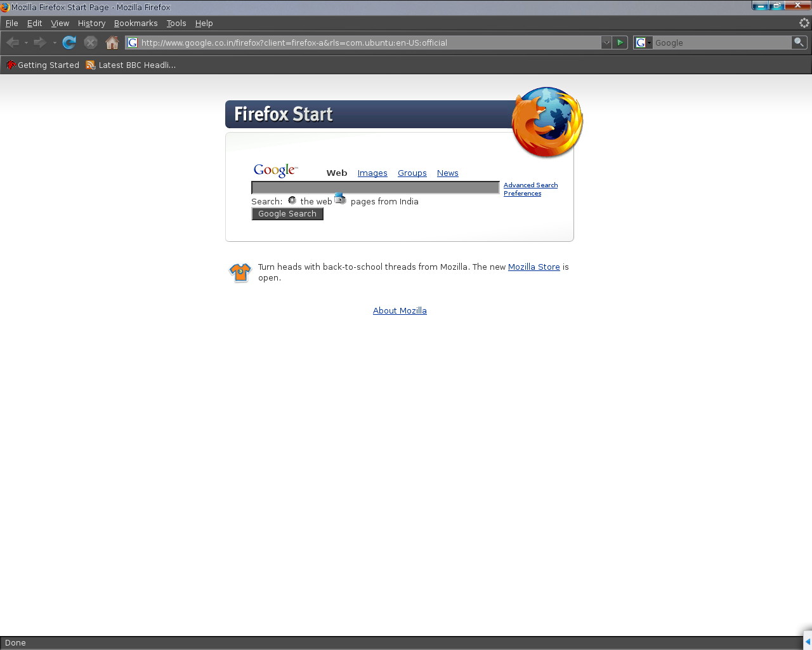Select the "pages from India" radio option
Viewport: 812px width, 650px height.
pos(341,199)
